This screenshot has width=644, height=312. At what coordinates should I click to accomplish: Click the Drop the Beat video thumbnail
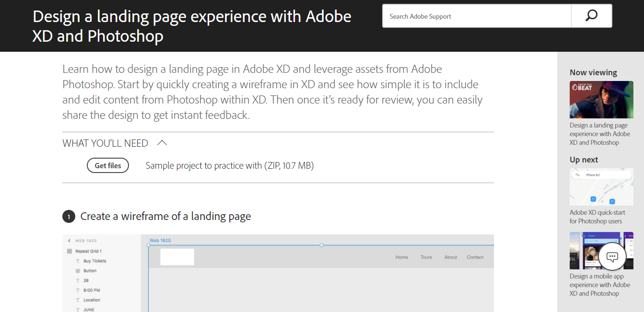pos(601,99)
